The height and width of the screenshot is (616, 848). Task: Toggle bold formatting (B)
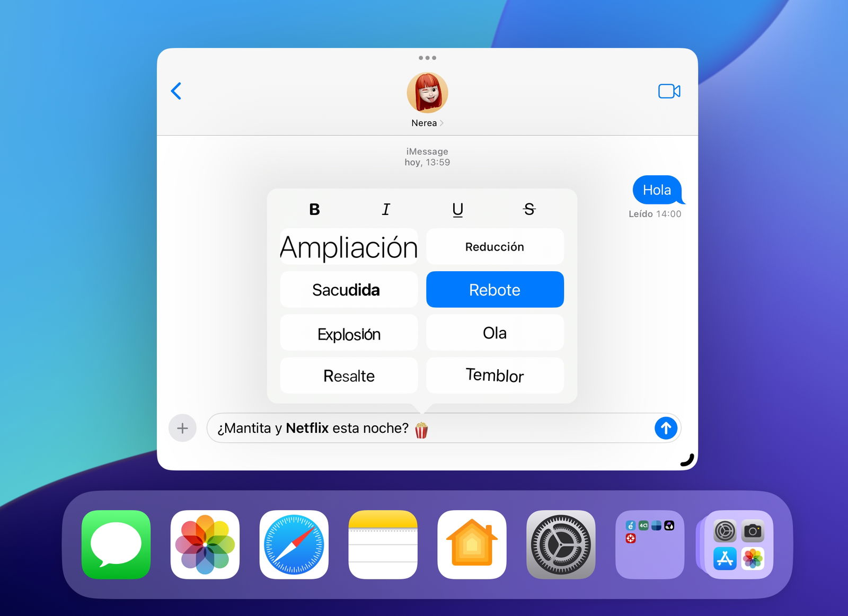(x=314, y=210)
